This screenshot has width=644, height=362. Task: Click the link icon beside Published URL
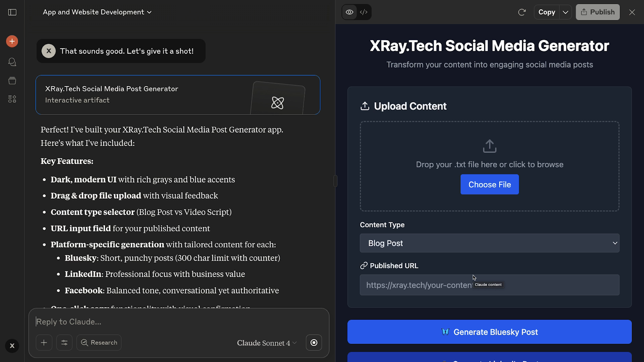364,265
